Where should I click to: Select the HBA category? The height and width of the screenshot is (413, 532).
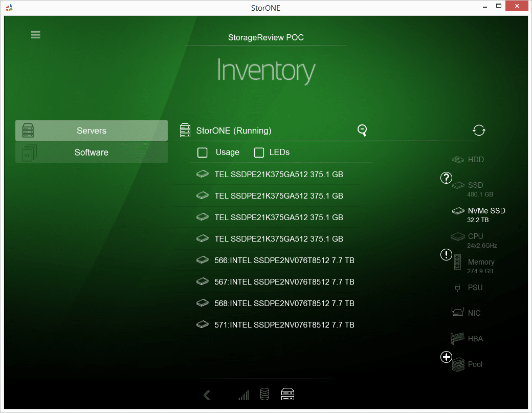(467, 338)
